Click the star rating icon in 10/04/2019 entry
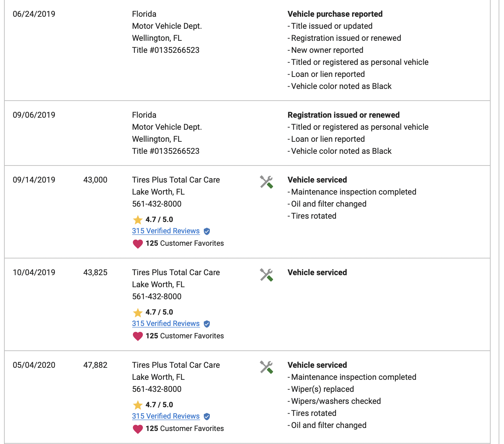This screenshot has width=504, height=444. pos(138,312)
